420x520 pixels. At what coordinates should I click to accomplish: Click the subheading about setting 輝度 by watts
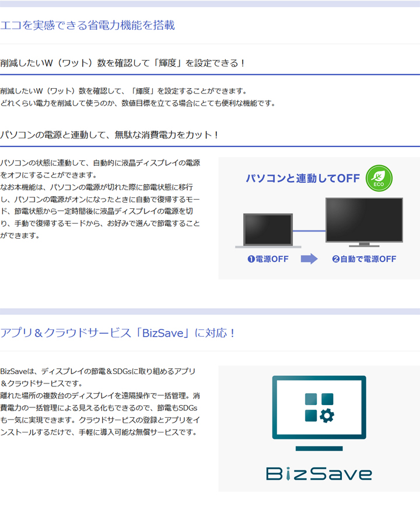pos(123,63)
